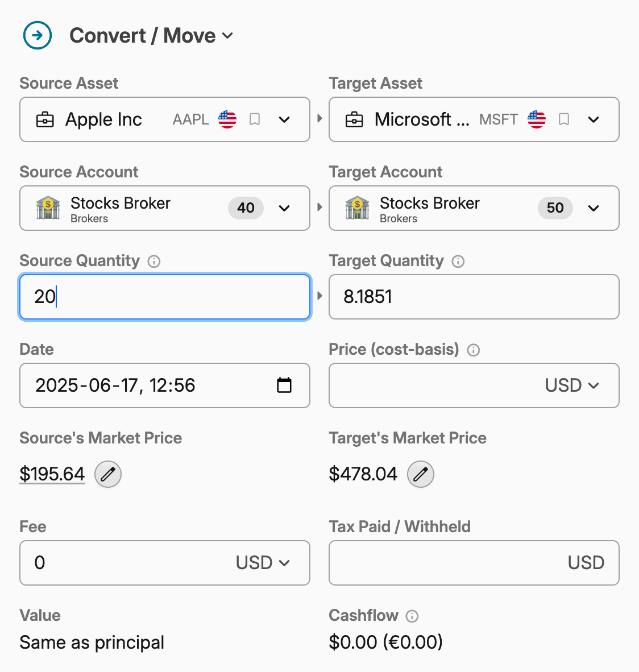Click the US flag beside AAPL
Image resolution: width=639 pixels, height=672 pixels.
click(227, 119)
